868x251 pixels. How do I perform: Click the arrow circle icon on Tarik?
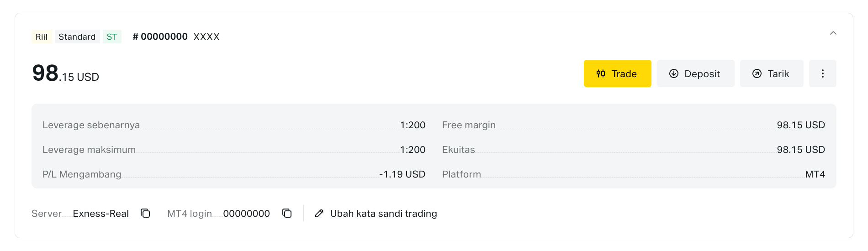coord(757,73)
